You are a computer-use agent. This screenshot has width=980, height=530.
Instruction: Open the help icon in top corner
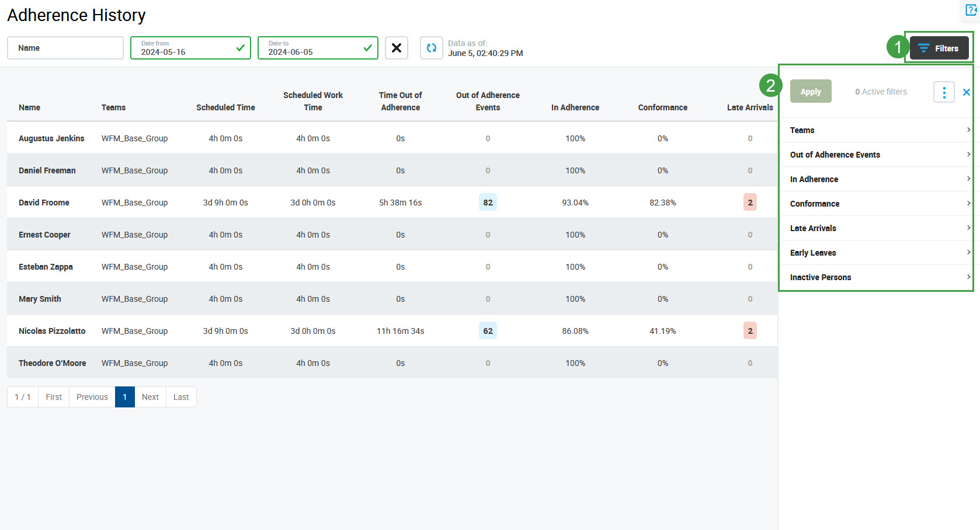click(971, 11)
